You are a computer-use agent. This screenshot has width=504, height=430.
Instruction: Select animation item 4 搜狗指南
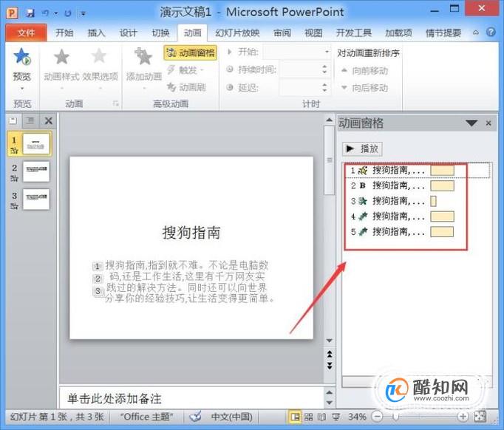418,216
